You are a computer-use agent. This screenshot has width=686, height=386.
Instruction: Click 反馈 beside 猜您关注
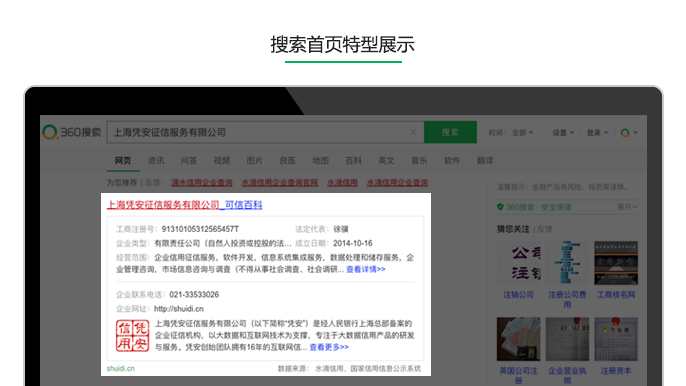click(x=545, y=229)
